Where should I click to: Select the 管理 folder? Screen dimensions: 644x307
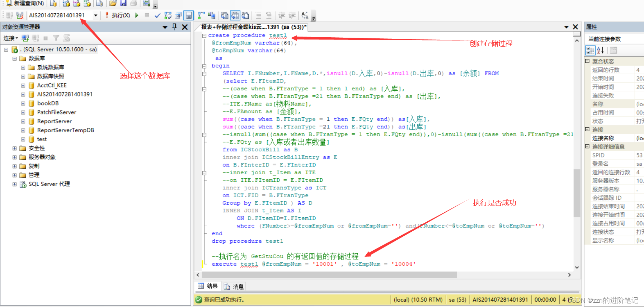34,175
